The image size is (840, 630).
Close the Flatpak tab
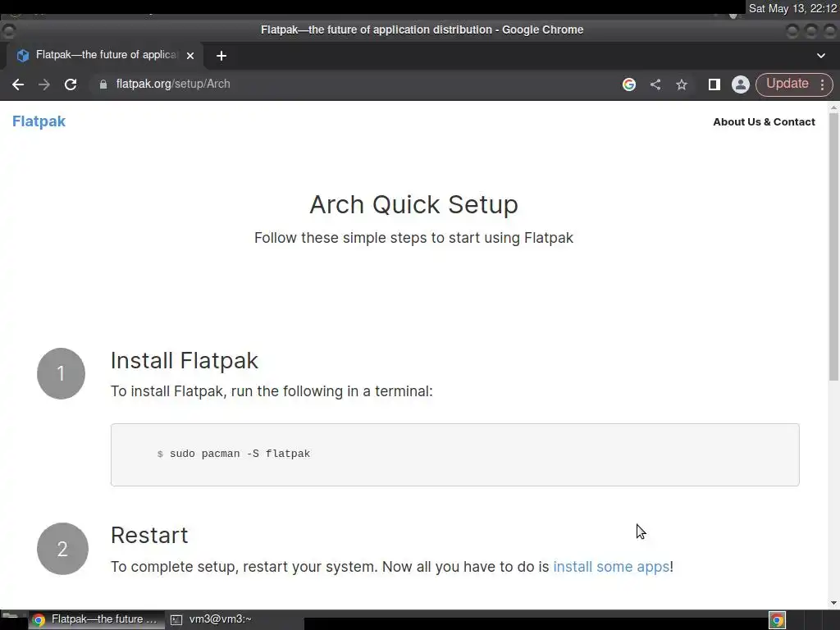click(190, 56)
